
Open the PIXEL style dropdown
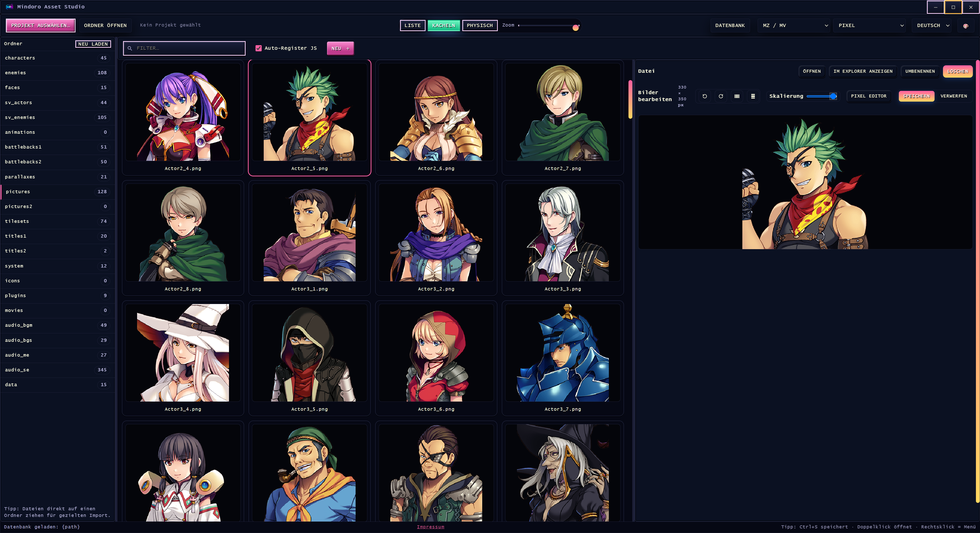(870, 26)
